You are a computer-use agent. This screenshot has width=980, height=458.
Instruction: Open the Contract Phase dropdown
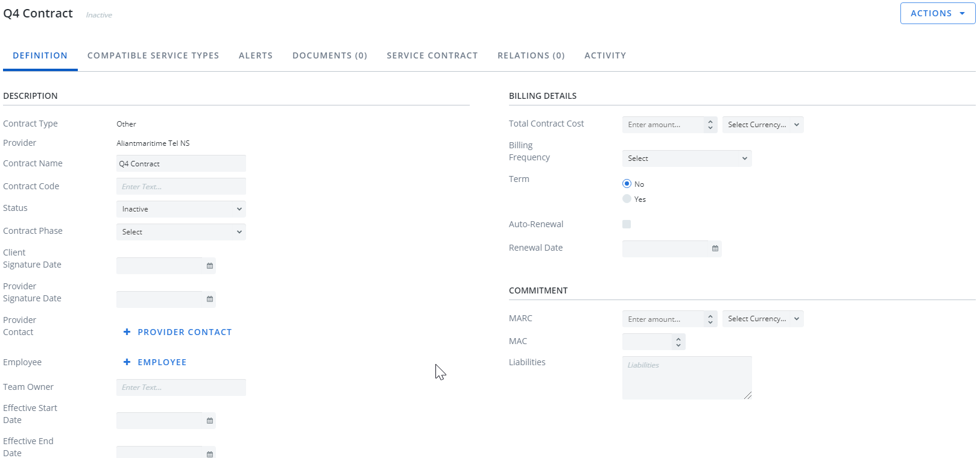coord(181,232)
